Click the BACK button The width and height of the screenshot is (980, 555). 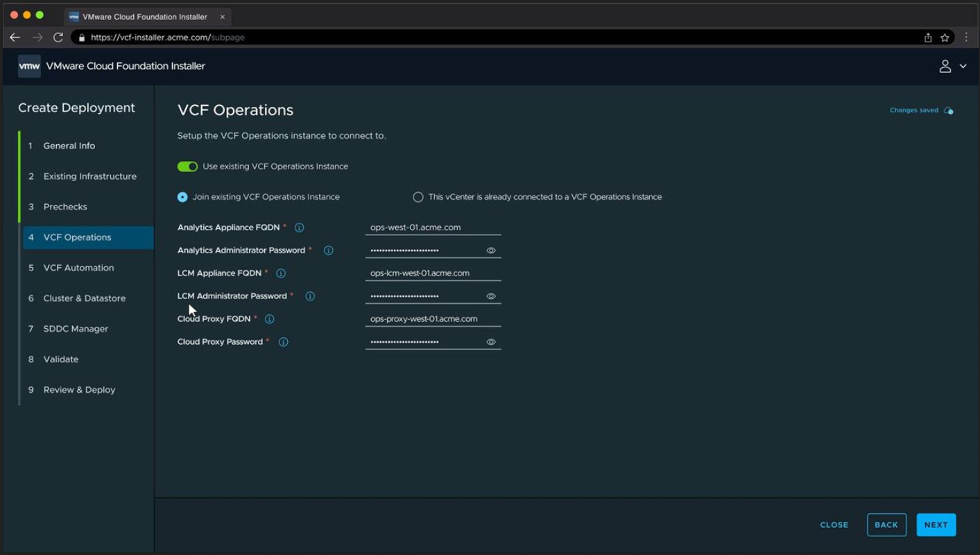(886, 525)
